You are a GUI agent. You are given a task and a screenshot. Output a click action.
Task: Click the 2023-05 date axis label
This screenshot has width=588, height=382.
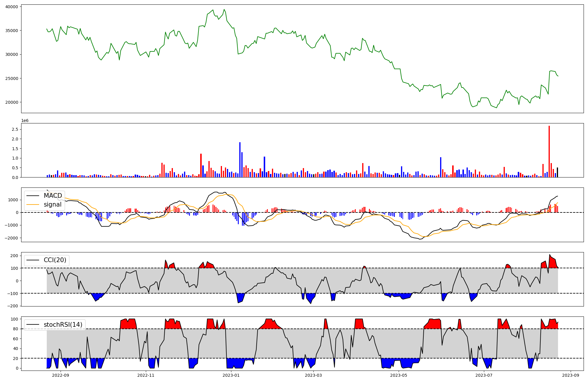(x=399, y=375)
